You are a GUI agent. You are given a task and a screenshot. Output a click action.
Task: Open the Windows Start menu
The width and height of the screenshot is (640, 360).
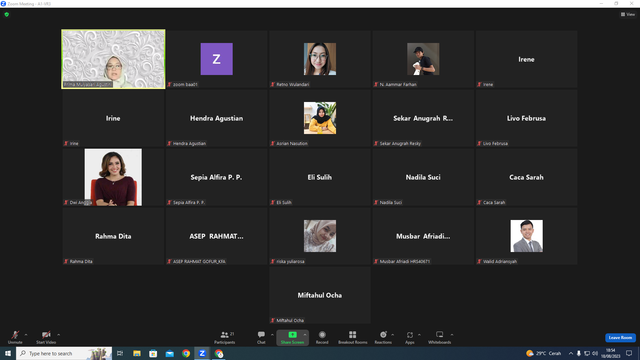click(8, 353)
